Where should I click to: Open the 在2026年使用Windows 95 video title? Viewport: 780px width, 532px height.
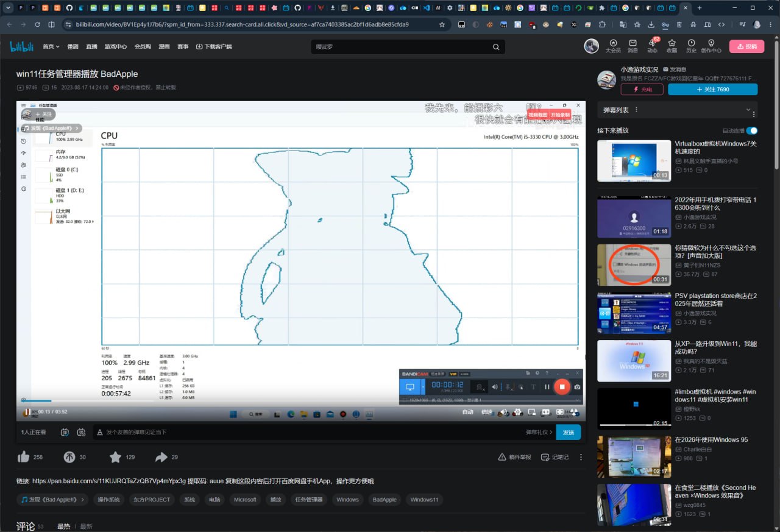[711, 439]
